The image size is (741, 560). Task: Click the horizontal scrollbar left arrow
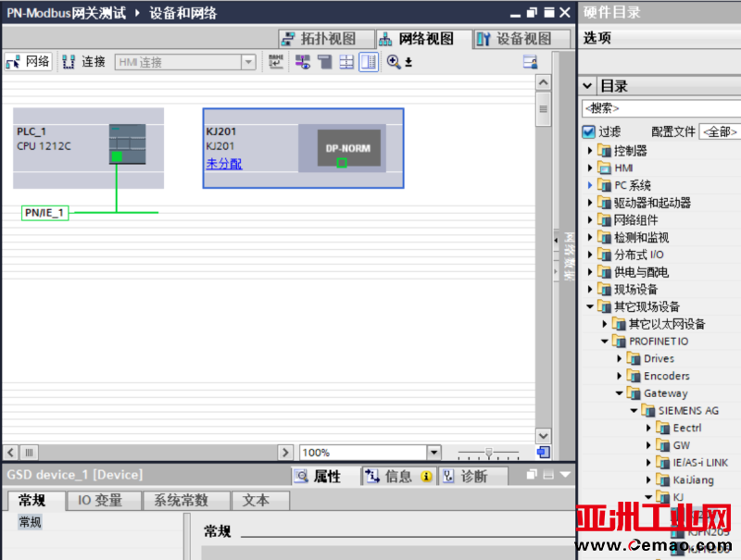click(11, 453)
